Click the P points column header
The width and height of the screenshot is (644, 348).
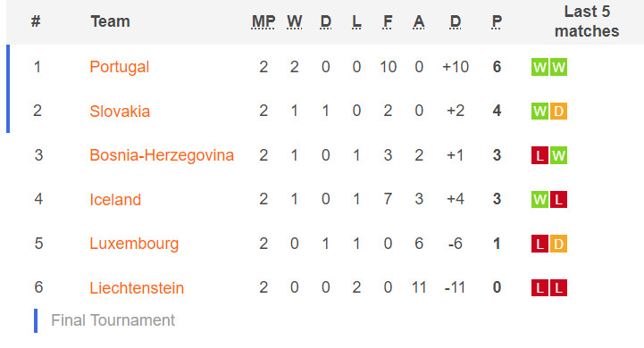(497, 21)
